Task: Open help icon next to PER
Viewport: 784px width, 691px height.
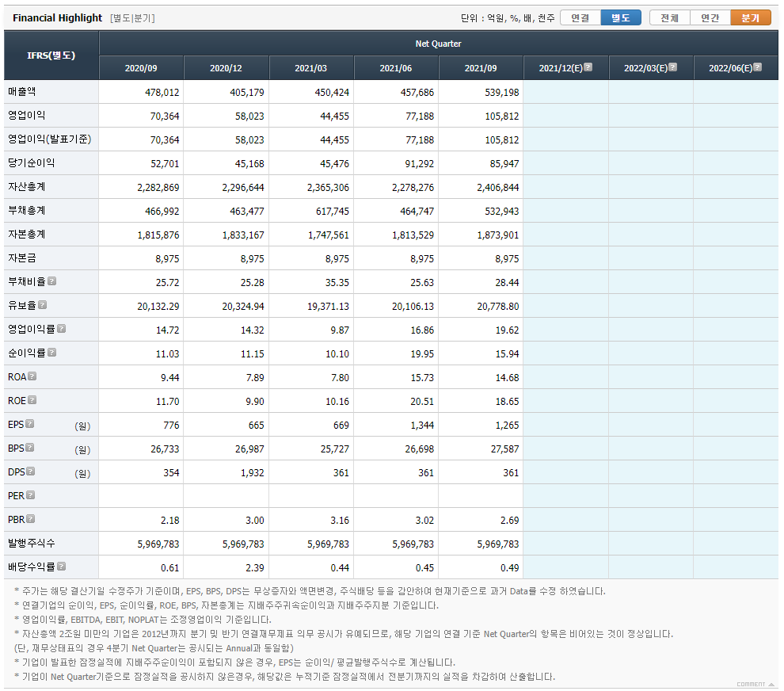Action: click(31, 494)
